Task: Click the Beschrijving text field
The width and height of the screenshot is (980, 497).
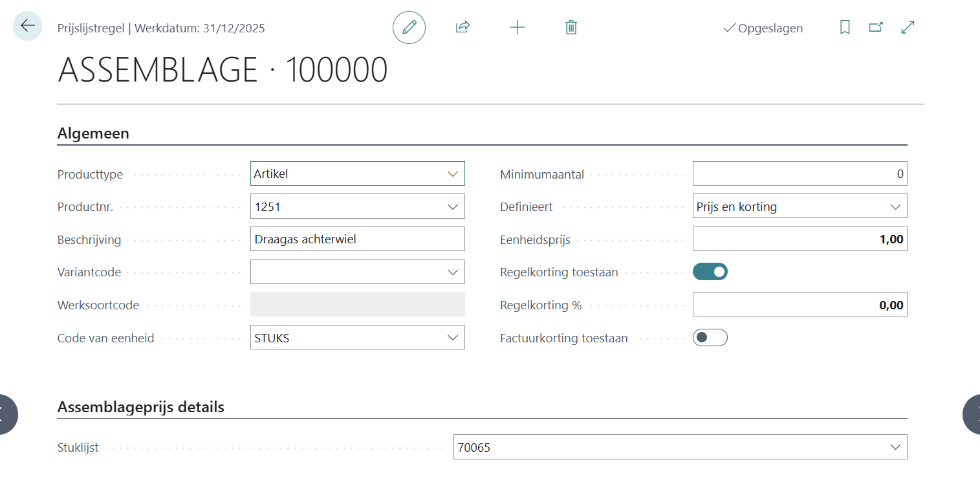Action: 357,239
